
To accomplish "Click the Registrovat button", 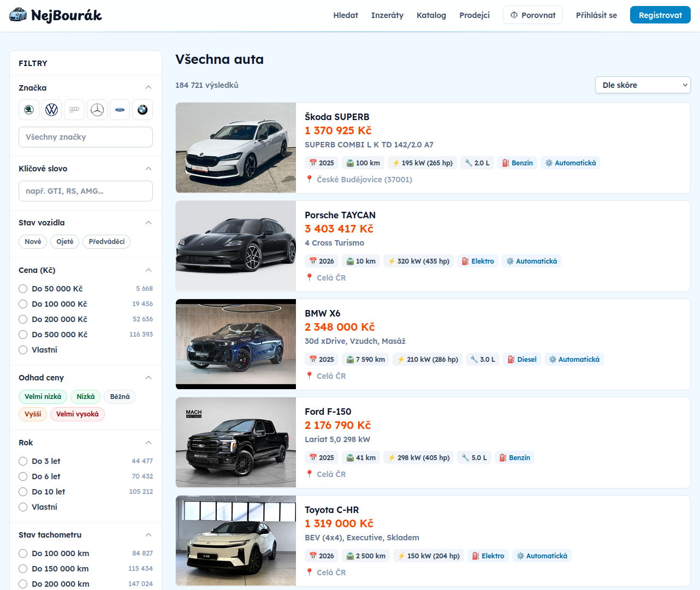I will pos(660,15).
